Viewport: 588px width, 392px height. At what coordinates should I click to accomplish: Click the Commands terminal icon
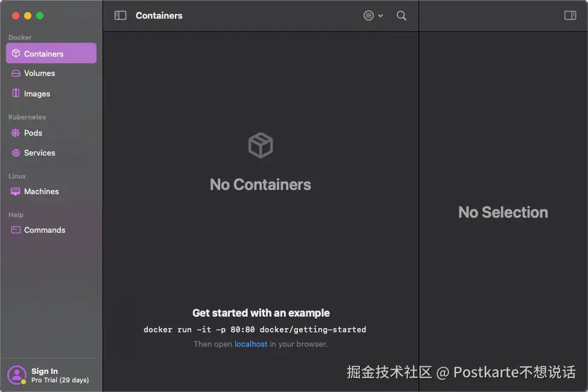tap(16, 230)
